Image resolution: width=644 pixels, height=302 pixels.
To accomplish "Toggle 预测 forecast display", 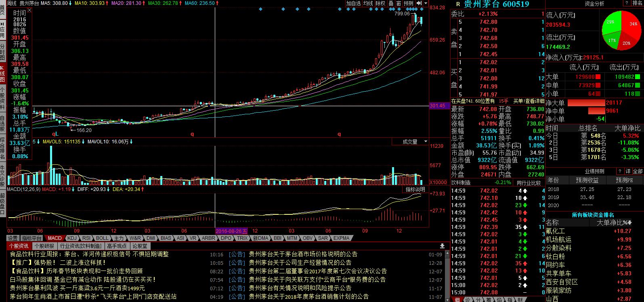I will pos(409,3).
